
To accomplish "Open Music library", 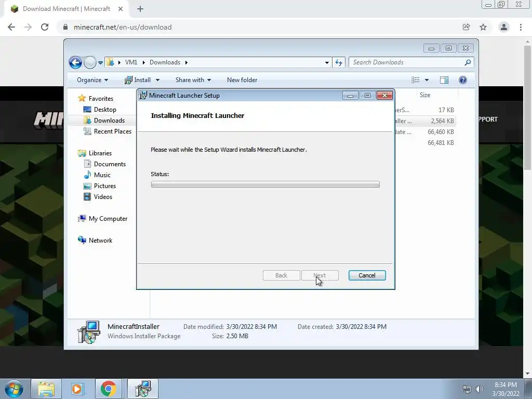I will (102, 175).
